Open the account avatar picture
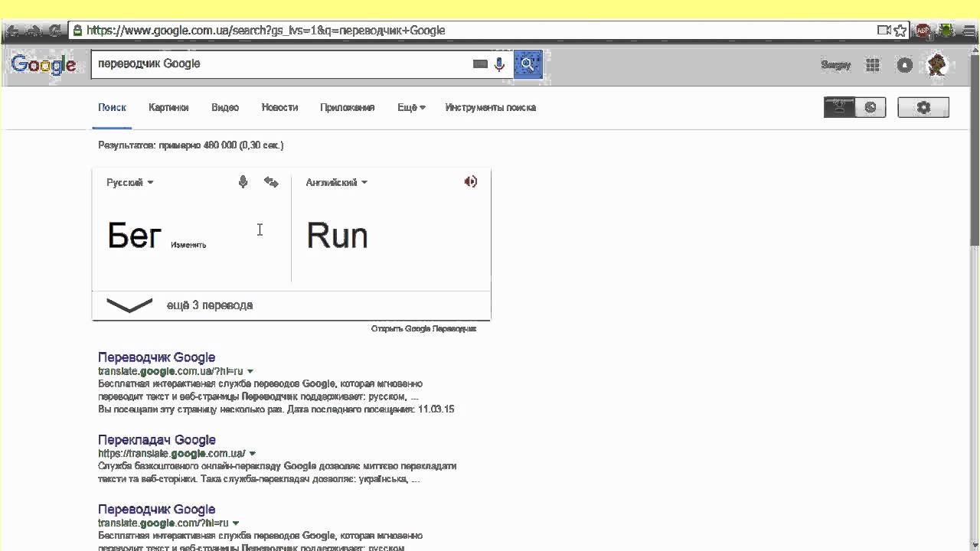Screen dimensions: 980x551 tap(937, 65)
